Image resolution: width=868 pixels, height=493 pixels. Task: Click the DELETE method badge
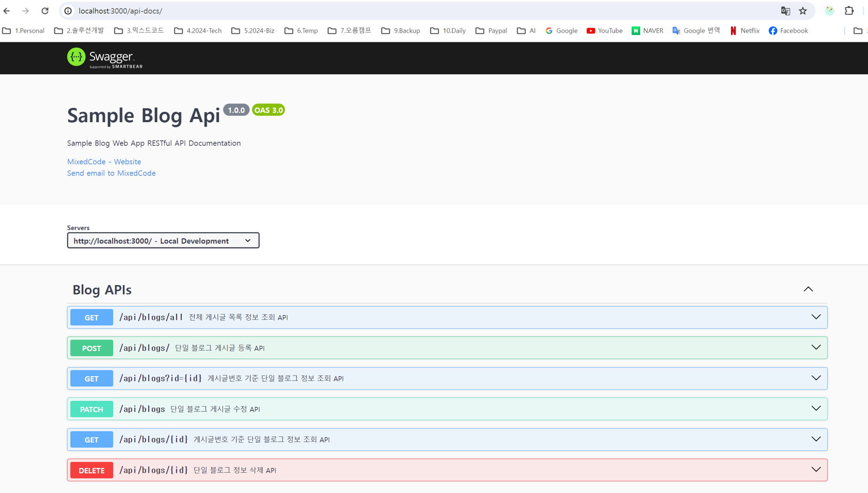[x=92, y=470]
